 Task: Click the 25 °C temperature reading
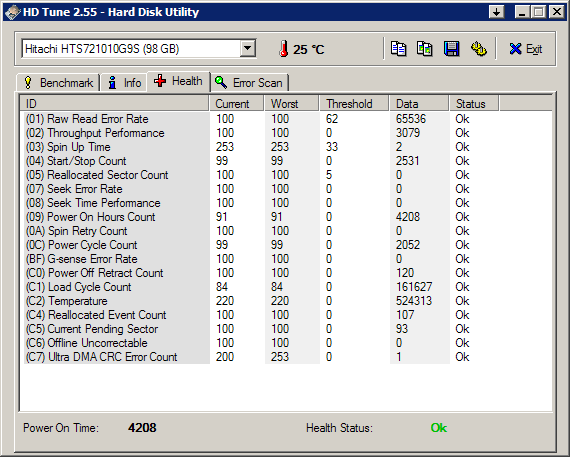pos(309,49)
